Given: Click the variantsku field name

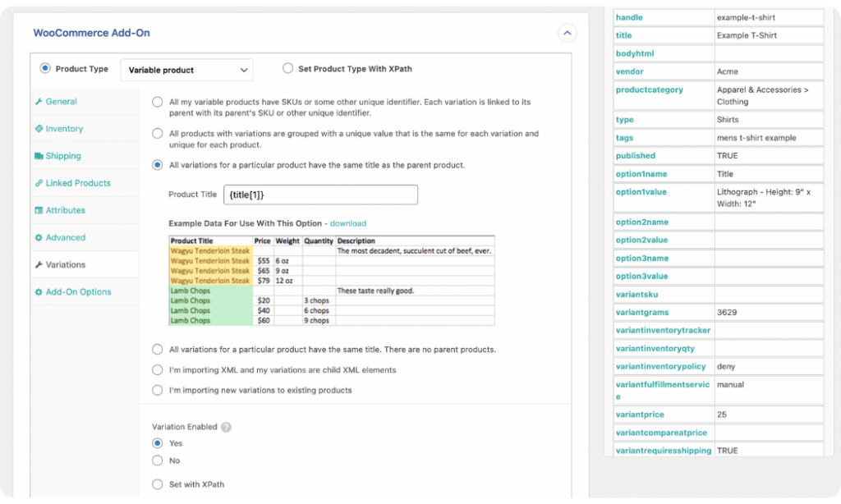Looking at the screenshot, I should coord(637,295).
